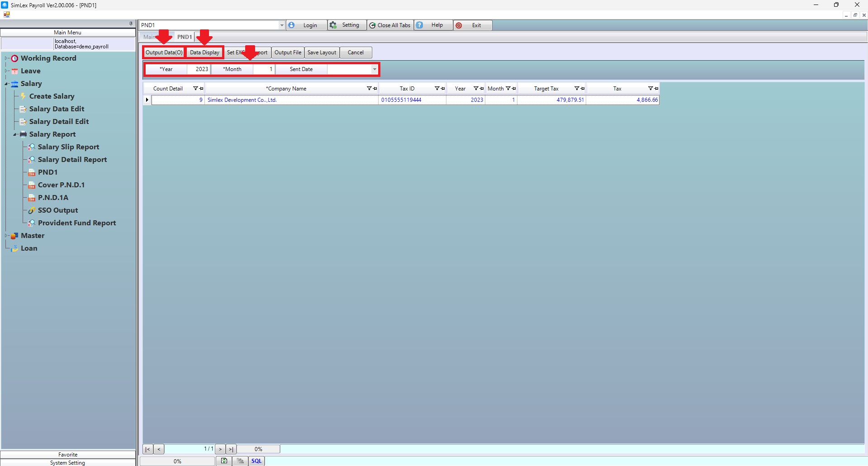Toggle the main menu panel pin
Screen dimensions: 868x466
(131, 24)
